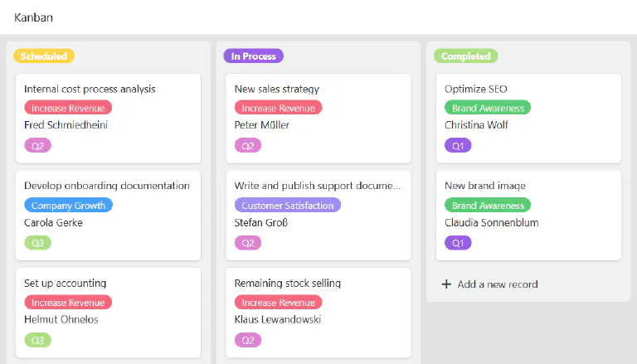Click the Company Growth tag on onboarding card

[68, 206]
